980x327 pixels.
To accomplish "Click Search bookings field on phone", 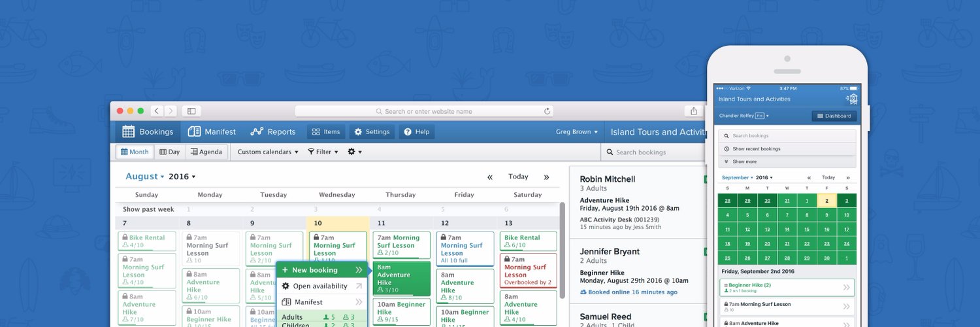I will tap(787, 136).
